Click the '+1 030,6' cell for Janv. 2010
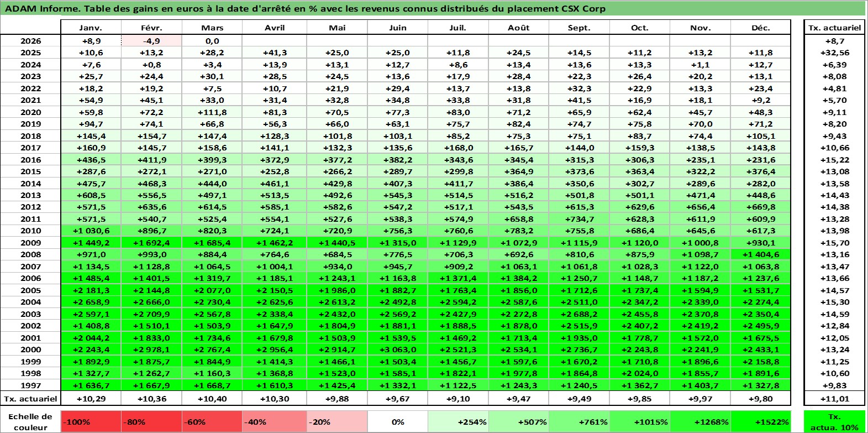868x433 pixels. pyautogui.click(x=91, y=231)
